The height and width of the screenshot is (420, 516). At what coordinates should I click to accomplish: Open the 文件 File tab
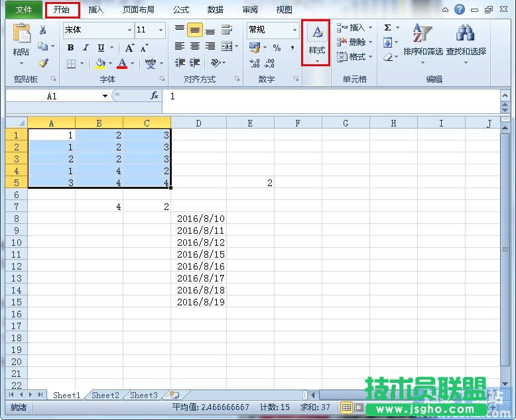[x=24, y=9]
